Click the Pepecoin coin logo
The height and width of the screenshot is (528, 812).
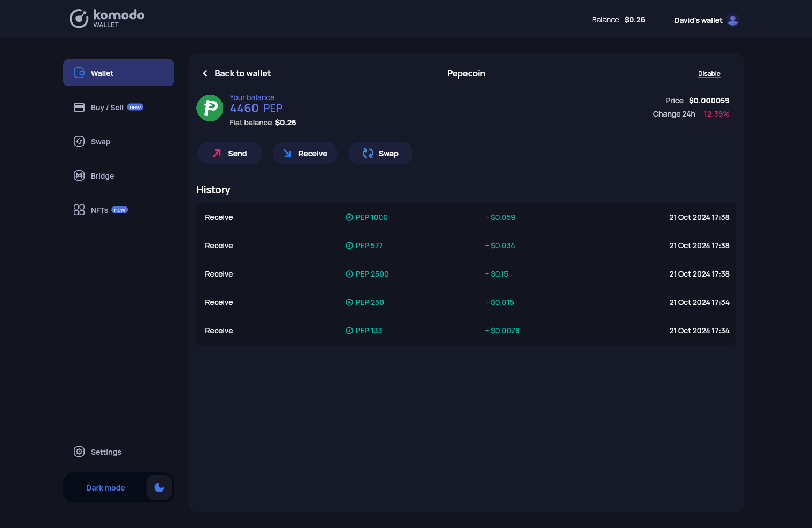(210, 108)
